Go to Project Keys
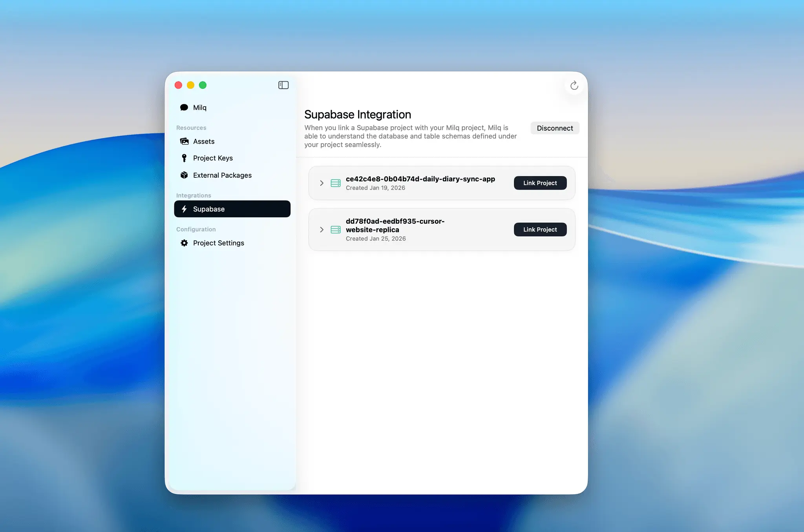This screenshot has height=532, width=804. 232,158
